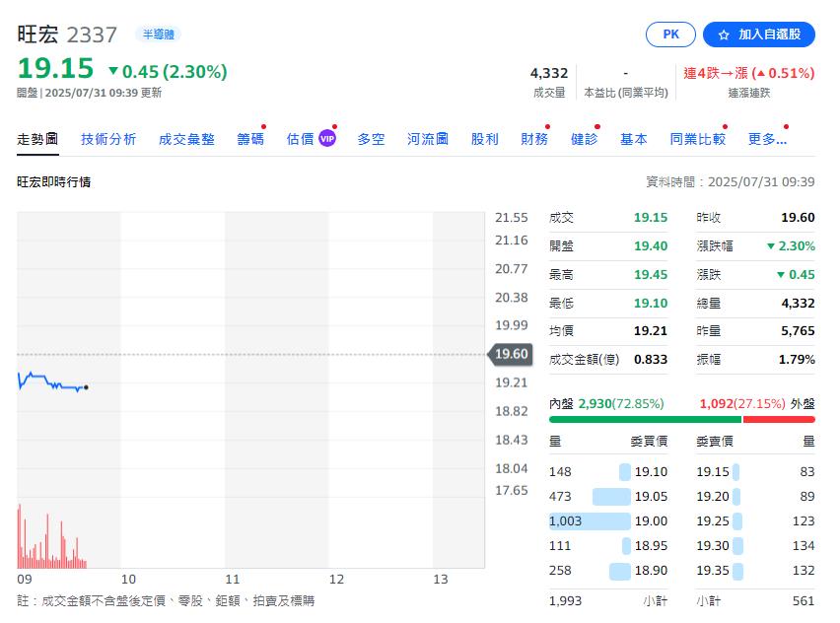Click the red 外盤 portion of bar

click(779, 419)
